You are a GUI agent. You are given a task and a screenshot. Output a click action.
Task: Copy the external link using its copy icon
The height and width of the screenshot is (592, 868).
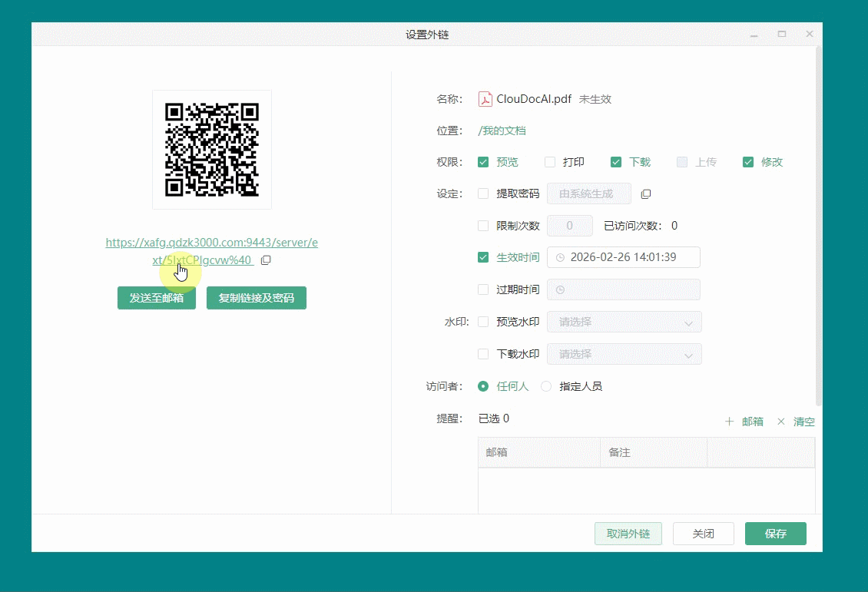click(266, 260)
